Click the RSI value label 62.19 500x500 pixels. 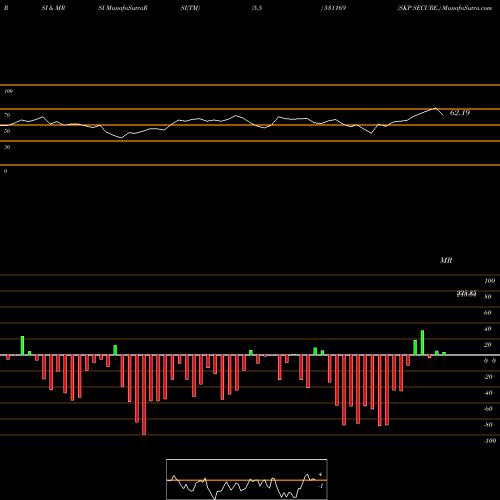coord(460,113)
